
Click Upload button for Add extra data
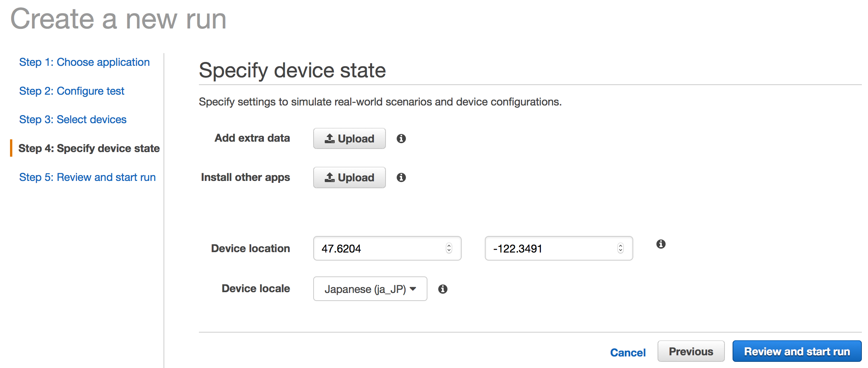tap(349, 139)
